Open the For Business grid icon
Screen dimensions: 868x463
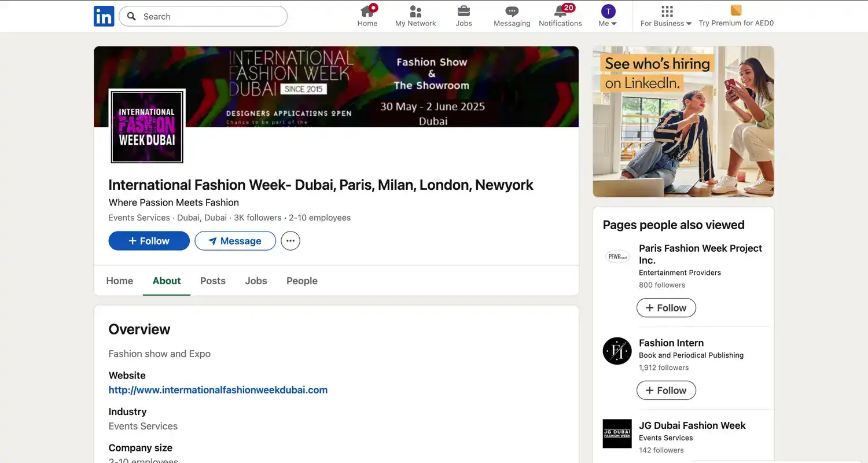667,12
